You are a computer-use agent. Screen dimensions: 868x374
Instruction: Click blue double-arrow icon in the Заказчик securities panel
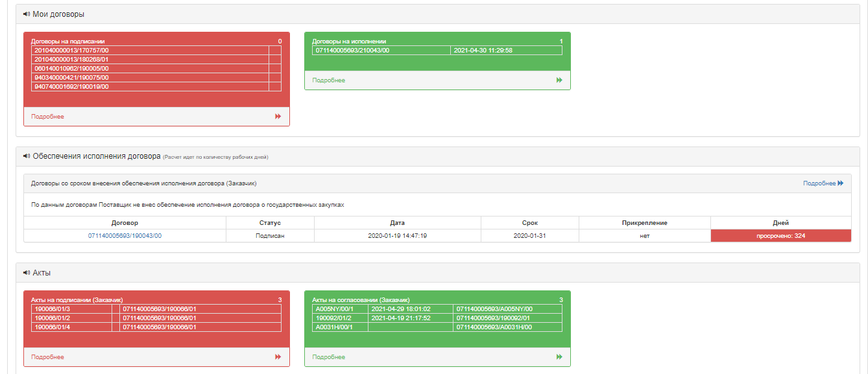(x=840, y=183)
